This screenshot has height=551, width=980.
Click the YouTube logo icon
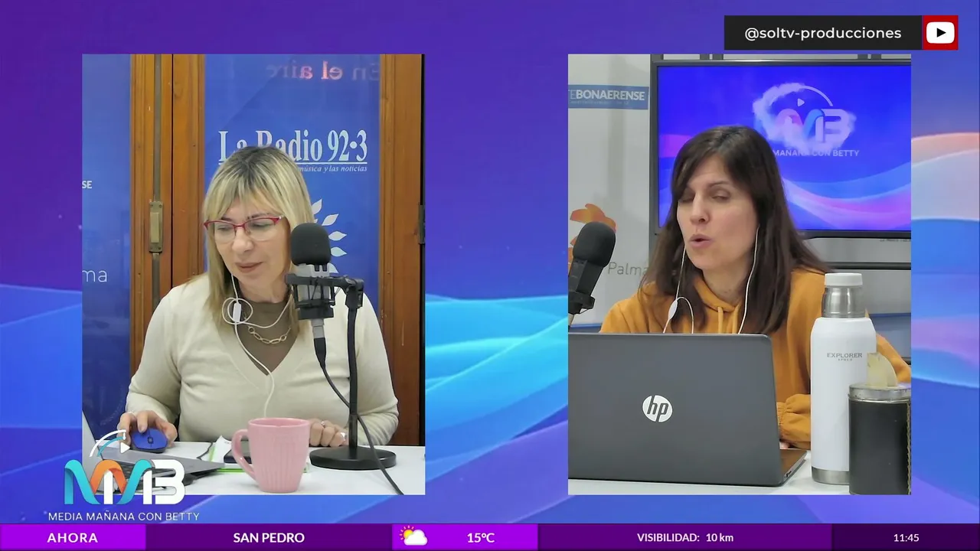coord(939,33)
